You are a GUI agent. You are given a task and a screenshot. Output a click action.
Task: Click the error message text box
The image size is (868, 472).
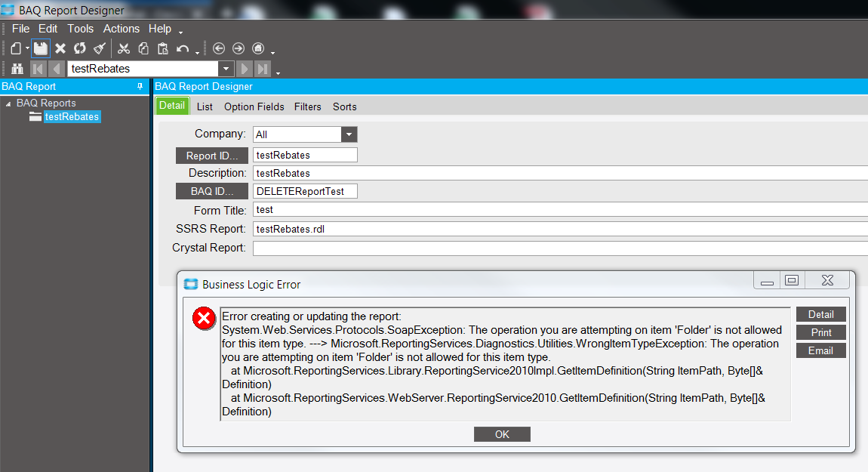[506, 364]
